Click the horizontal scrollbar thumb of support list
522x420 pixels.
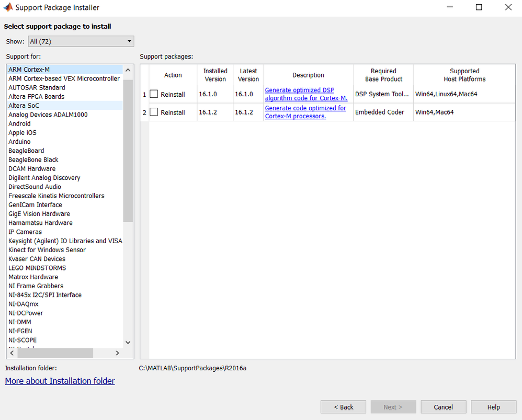pyautogui.click(x=54, y=353)
